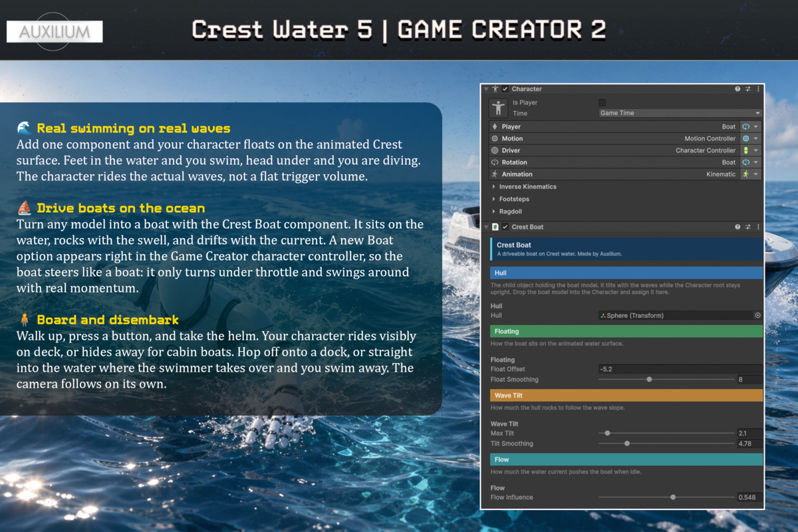Click the Motion Controller text in Motion row
This screenshot has width=798, height=532.
tap(710, 138)
